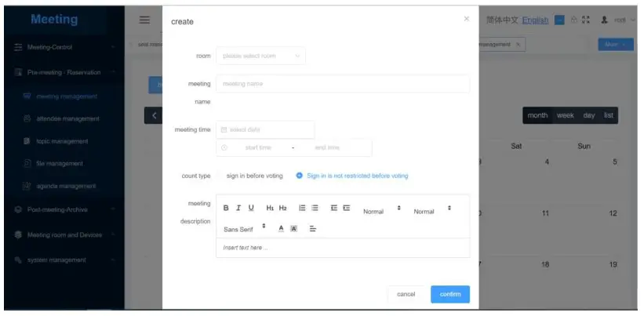Open the select date picker field

(265, 129)
